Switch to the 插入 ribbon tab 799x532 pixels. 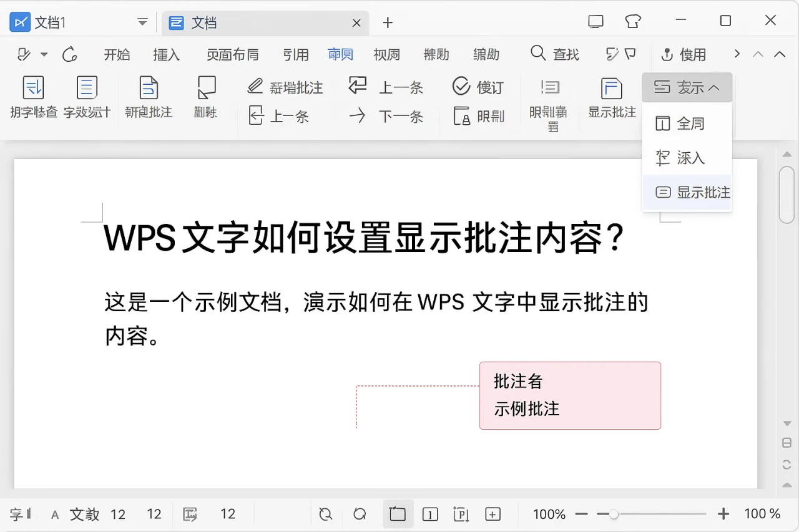tap(166, 54)
